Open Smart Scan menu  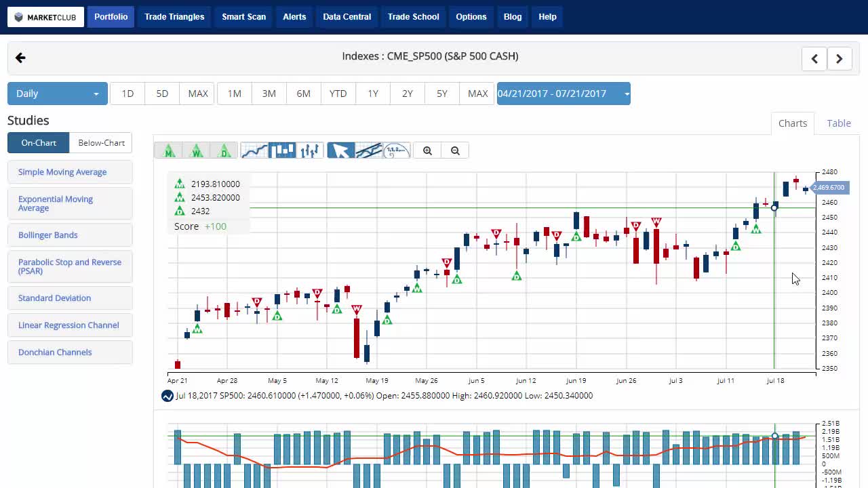(x=244, y=17)
